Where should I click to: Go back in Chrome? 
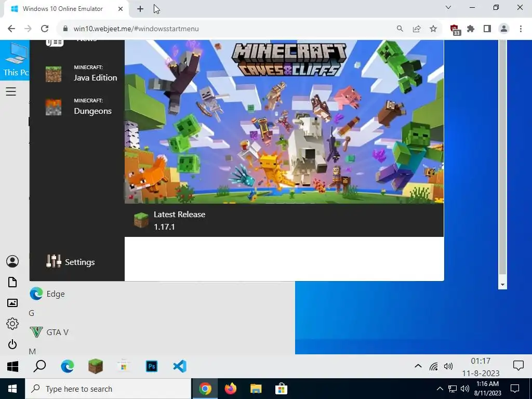pos(11,29)
